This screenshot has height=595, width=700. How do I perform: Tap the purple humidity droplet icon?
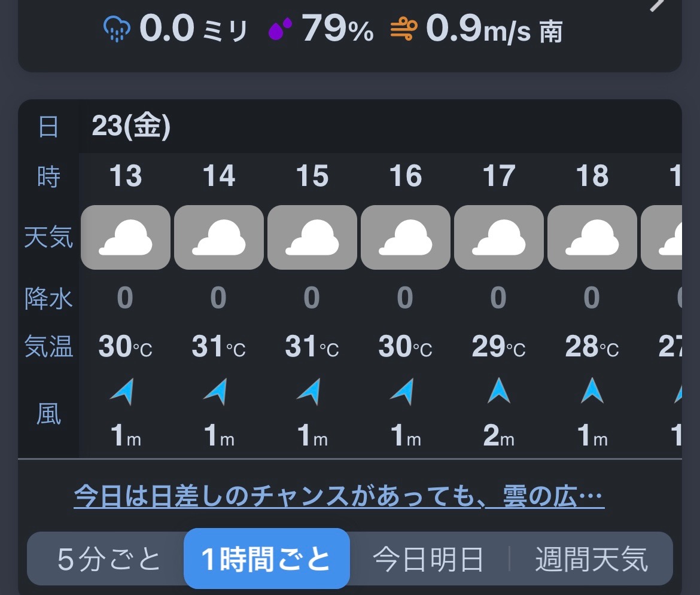pos(280,29)
